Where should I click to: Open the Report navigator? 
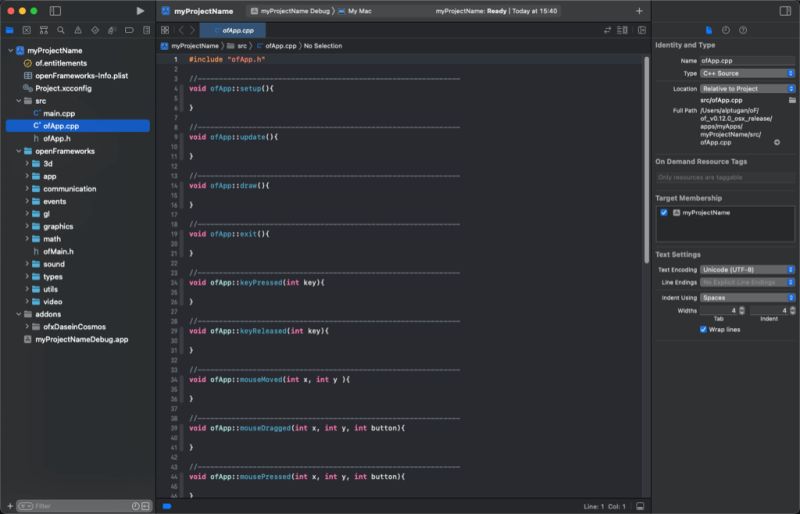tap(146, 30)
